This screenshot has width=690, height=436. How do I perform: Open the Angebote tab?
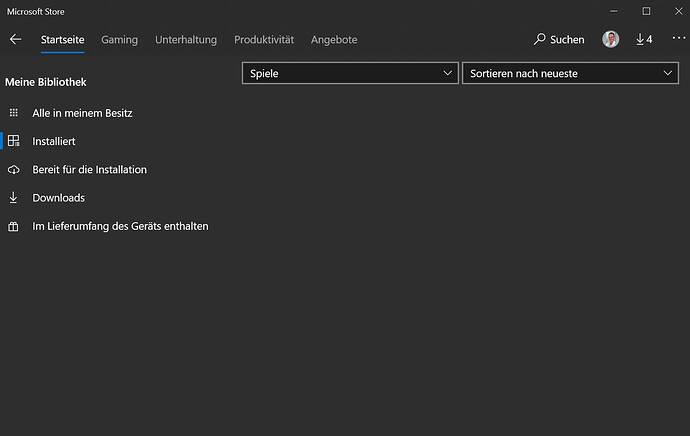(334, 40)
